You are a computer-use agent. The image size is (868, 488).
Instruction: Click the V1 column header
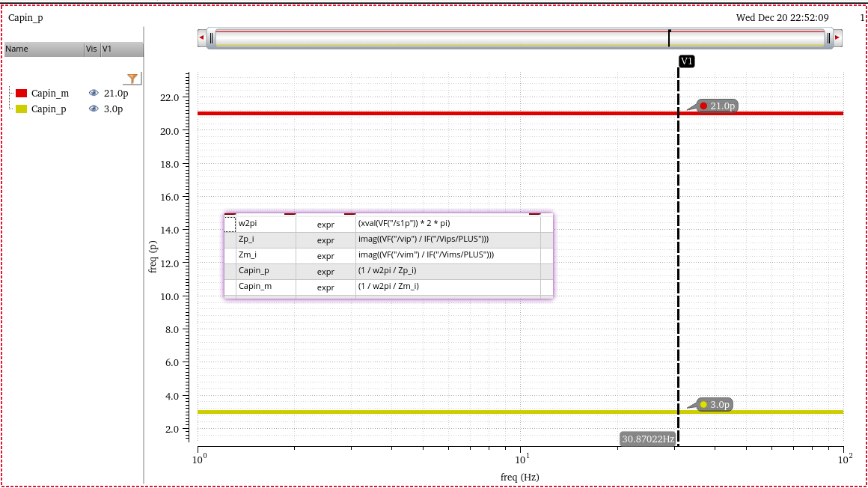coord(122,49)
